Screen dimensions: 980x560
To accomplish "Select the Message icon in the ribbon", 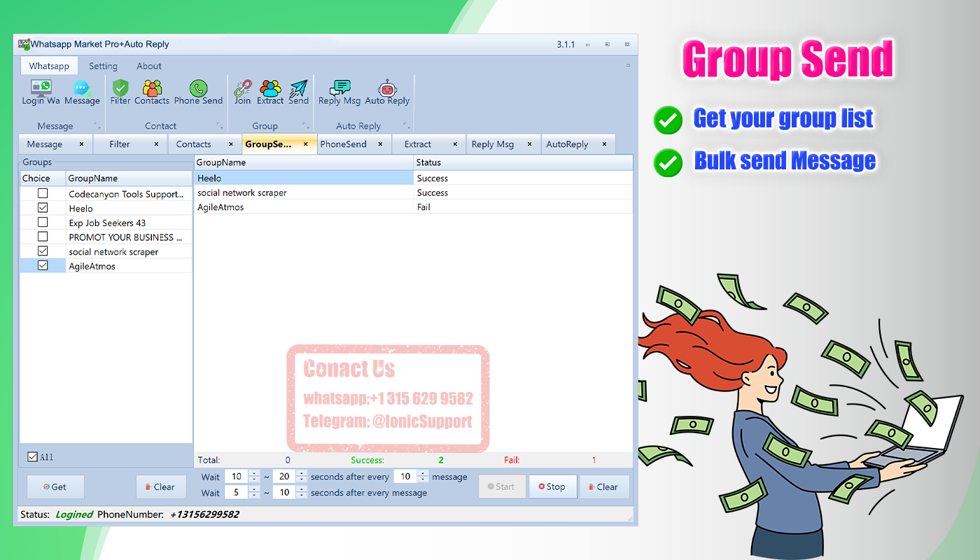I will (x=82, y=92).
